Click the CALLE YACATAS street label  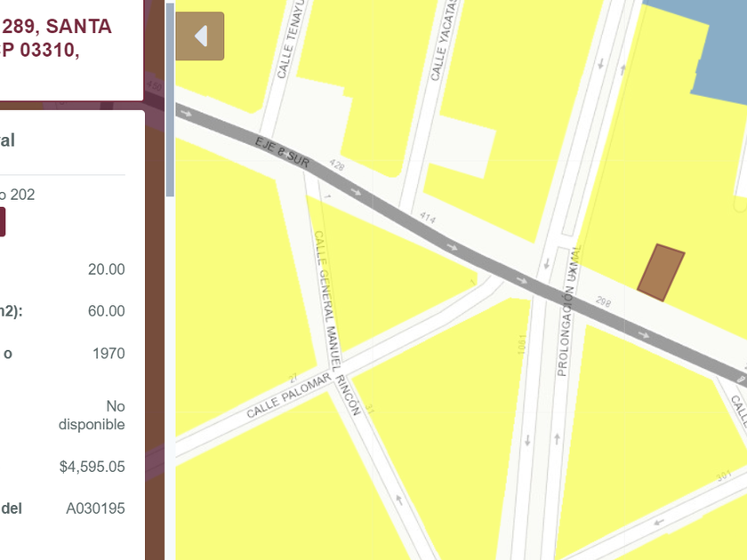pyautogui.click(x=444, y=41)
